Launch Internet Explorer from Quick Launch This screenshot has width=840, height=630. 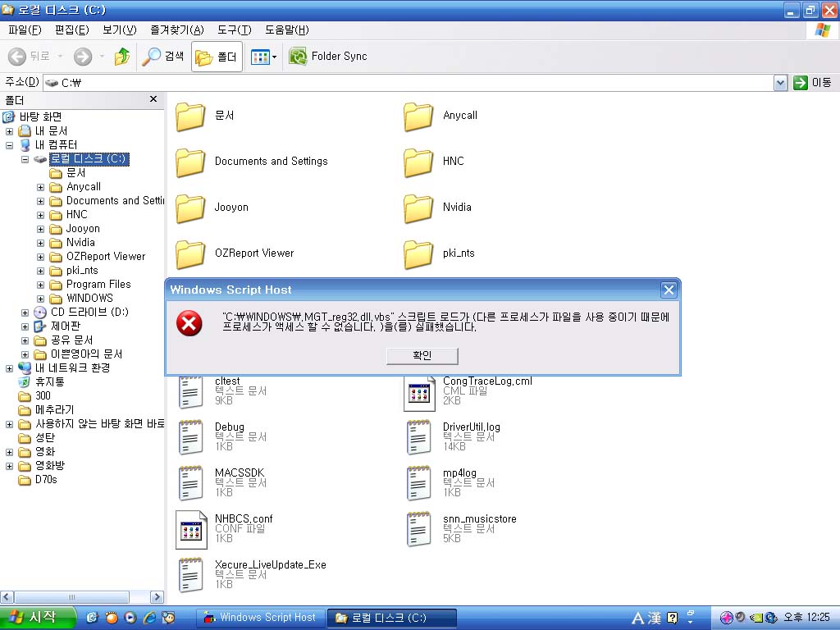coord(149,618)
